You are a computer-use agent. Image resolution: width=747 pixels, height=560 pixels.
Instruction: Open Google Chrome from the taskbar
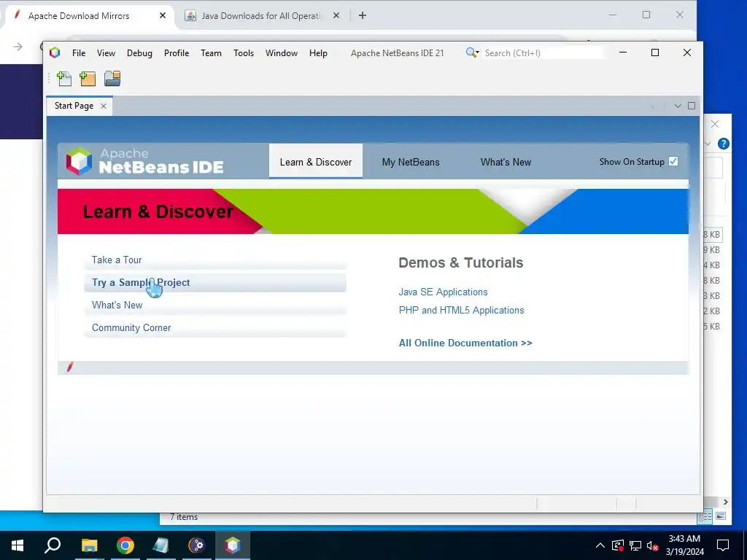[125, 545]
